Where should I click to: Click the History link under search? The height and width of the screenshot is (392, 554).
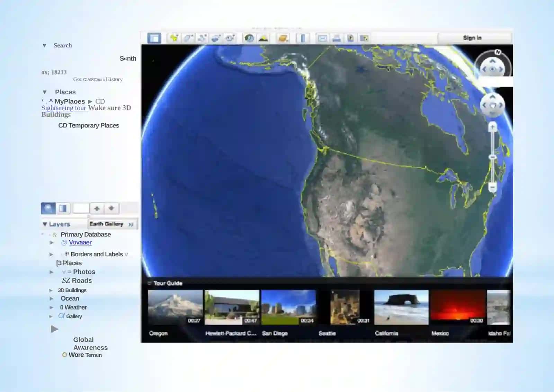point(114,79)
